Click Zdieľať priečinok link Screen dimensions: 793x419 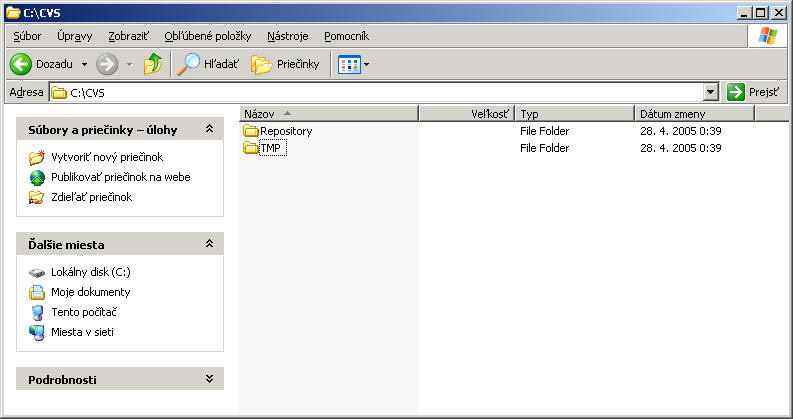point(92,197)
